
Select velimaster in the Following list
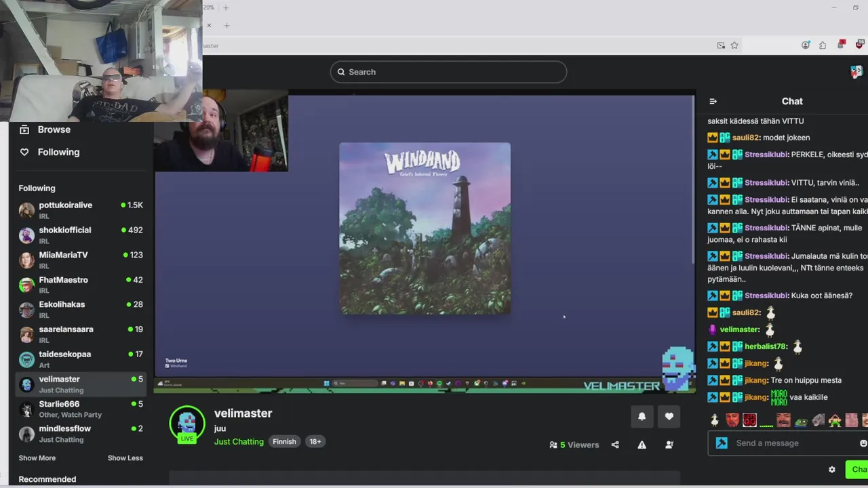(x=81, y=384)
